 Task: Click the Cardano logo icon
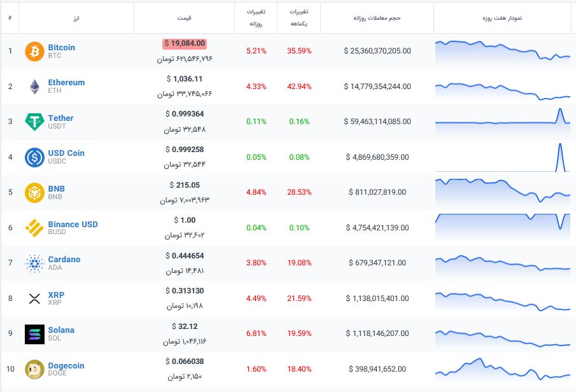(x=34, y=263)
